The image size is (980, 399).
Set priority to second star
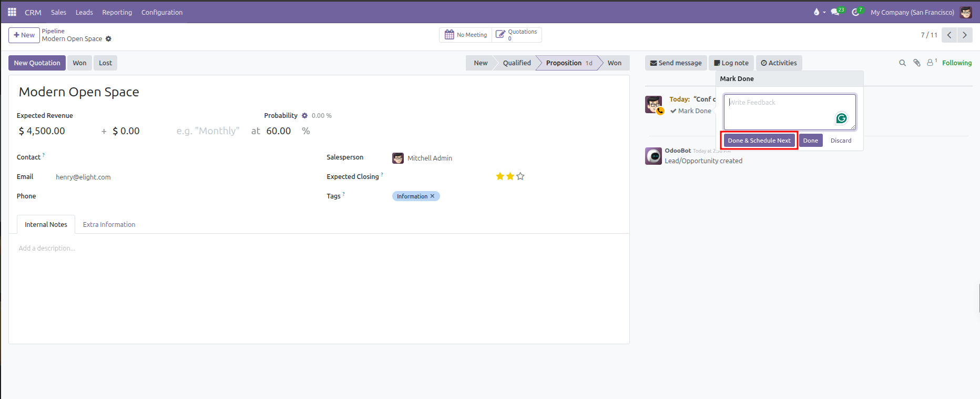pyautogui.click(x=510, y=176)
